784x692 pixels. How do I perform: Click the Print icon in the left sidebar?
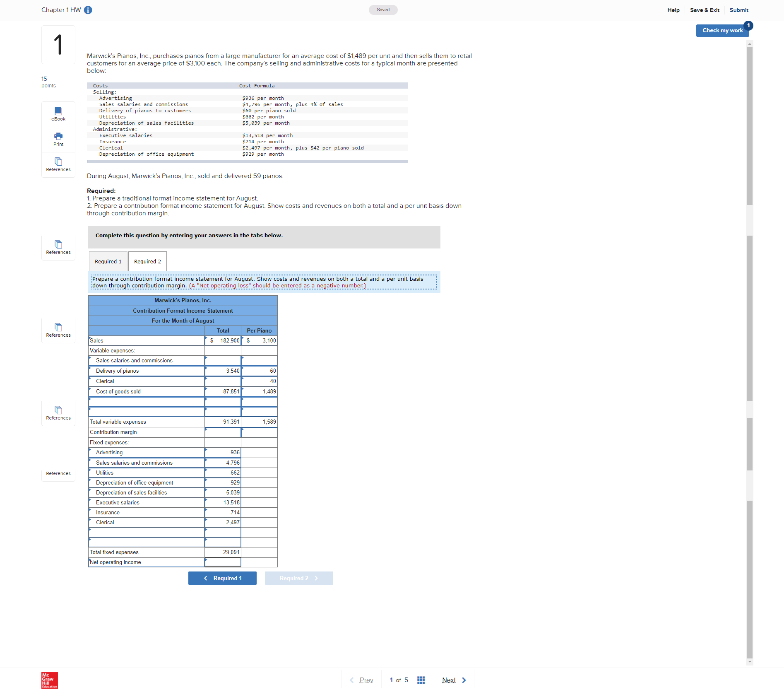tap(58, 139)
